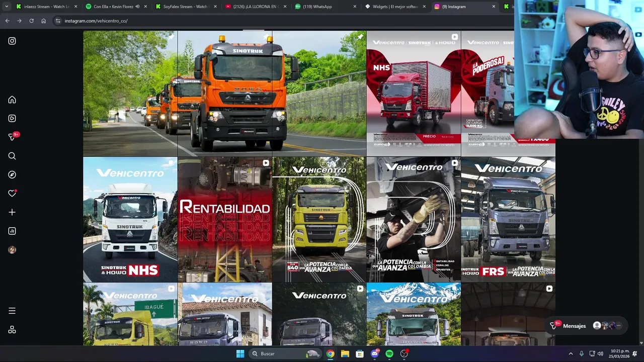Open network tray icon
644x362 pixels.
[x=592, y=353]
